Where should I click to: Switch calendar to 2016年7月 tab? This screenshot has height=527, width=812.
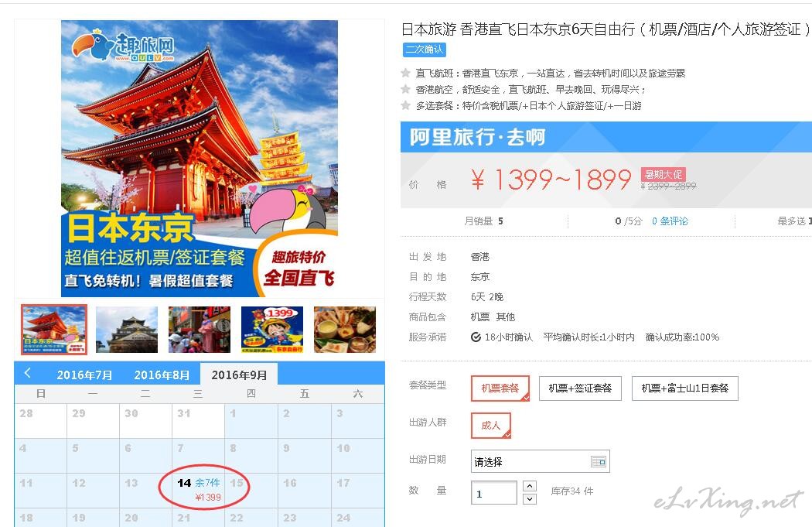tap(84, 375)
